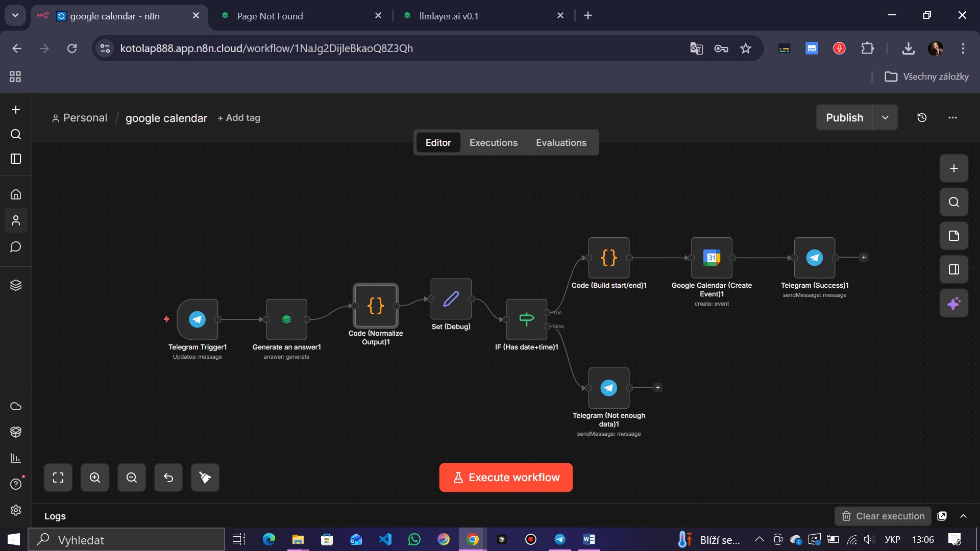The height and width of the screenshot is (551, 980).
Task: Fit the workflow to view
Action: (x=58, y=478)
